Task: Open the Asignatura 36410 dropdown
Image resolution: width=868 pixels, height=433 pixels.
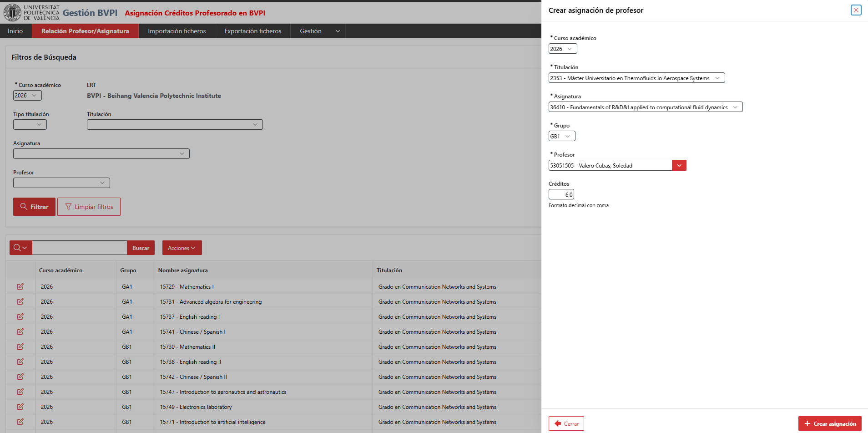Action: pyautogui.click(x=646, y=107)
